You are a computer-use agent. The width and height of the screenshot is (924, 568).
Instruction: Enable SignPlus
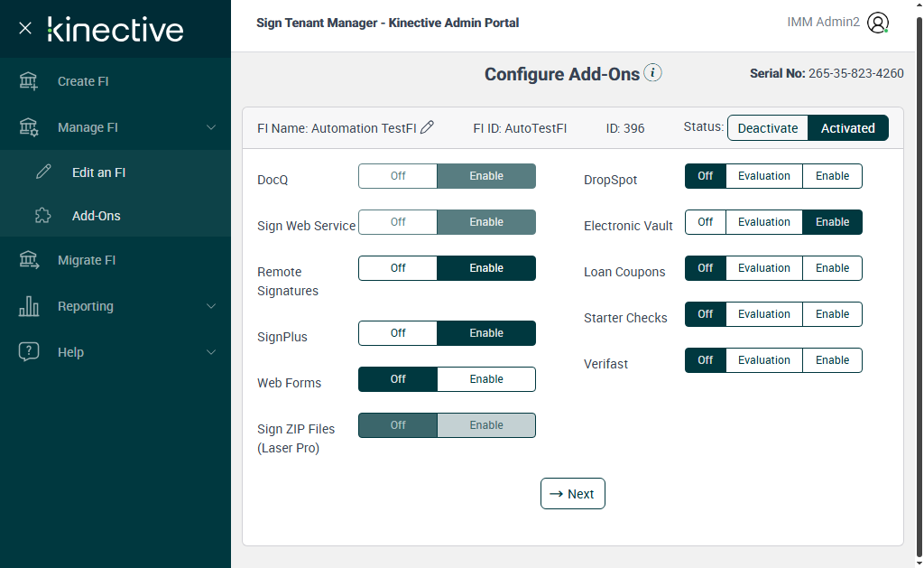pos(486,332)
